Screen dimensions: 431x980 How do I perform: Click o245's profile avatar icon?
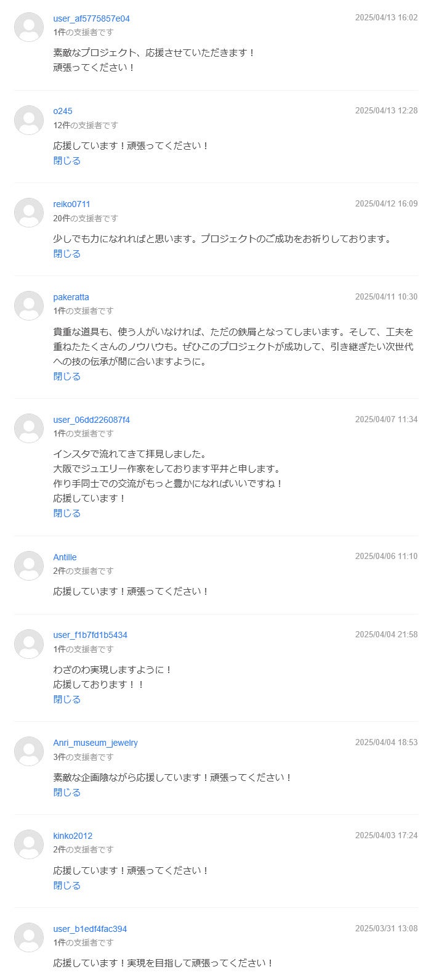(x=29, y=120)
